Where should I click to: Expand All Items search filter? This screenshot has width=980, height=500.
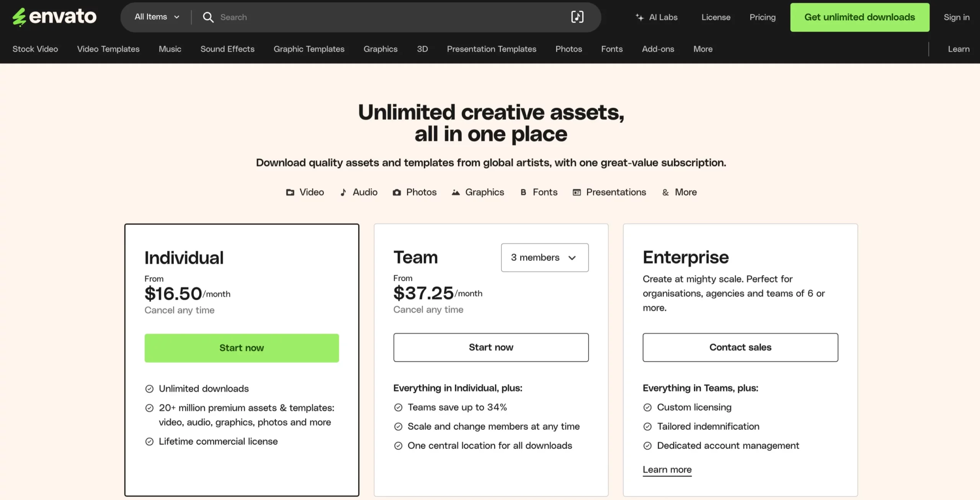click(156, 17)
